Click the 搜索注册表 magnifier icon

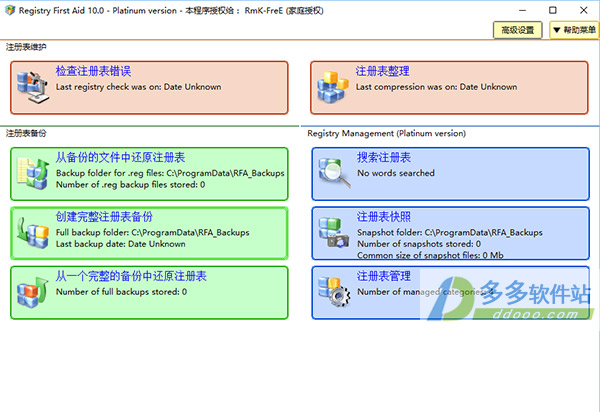click(x=334, y=173)
